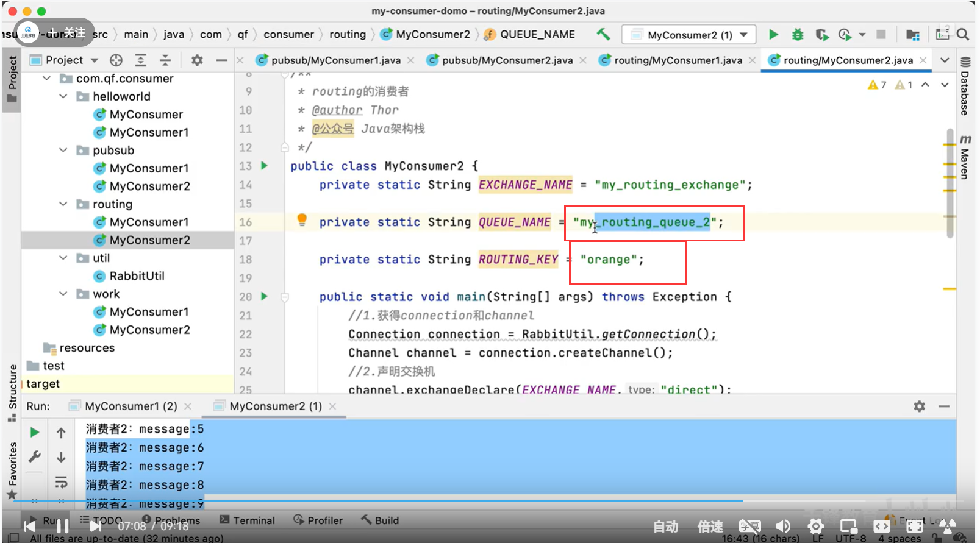The image size is (980, 543).
Task: Toggle fullscreen in the video player
Action: pyautogui.click(x=915, y=526)
